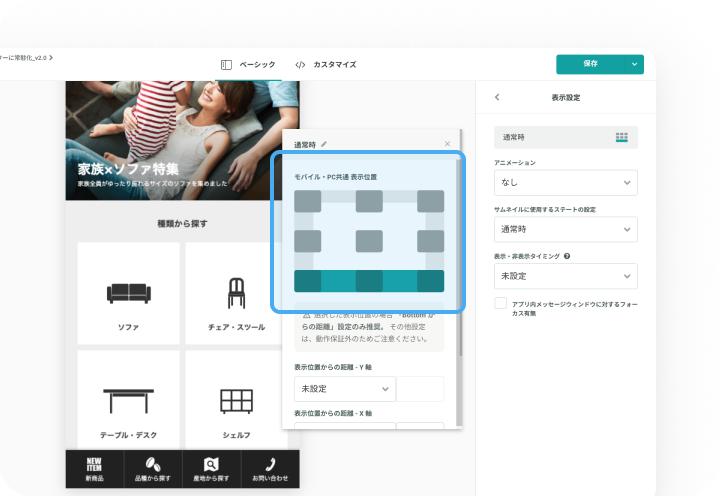Screen dimensions: 720x496
Task: Select the middle-right display position square
Action: [431, 241]
